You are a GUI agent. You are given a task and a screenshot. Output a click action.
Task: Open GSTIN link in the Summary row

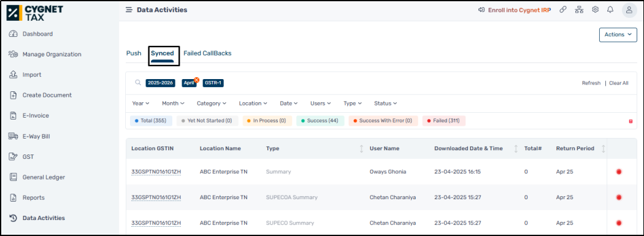point(156,172)
